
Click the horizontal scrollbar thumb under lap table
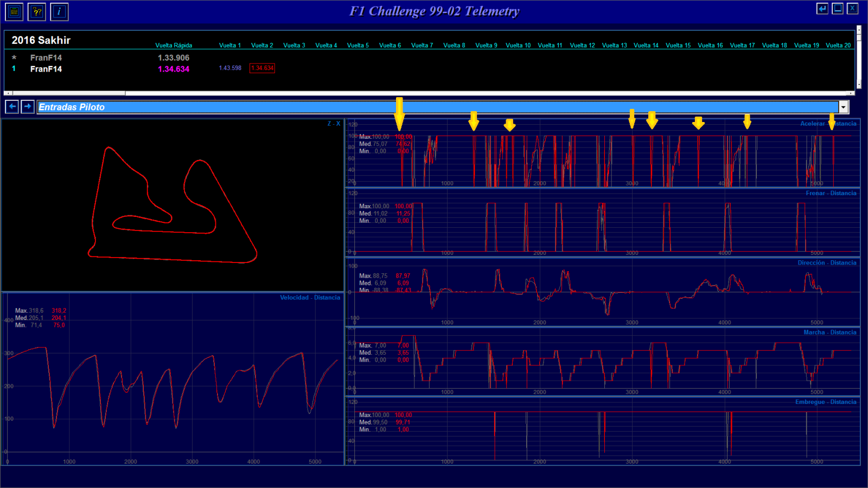68,93
